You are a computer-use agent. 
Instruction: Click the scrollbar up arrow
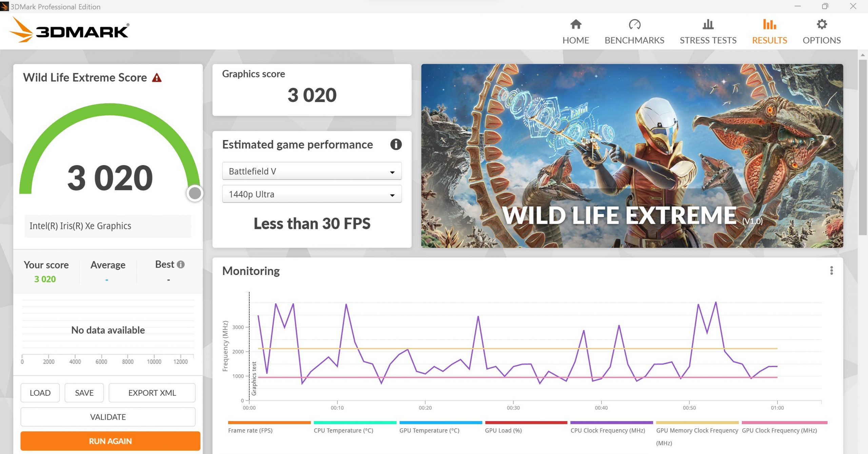pos(863,55)
